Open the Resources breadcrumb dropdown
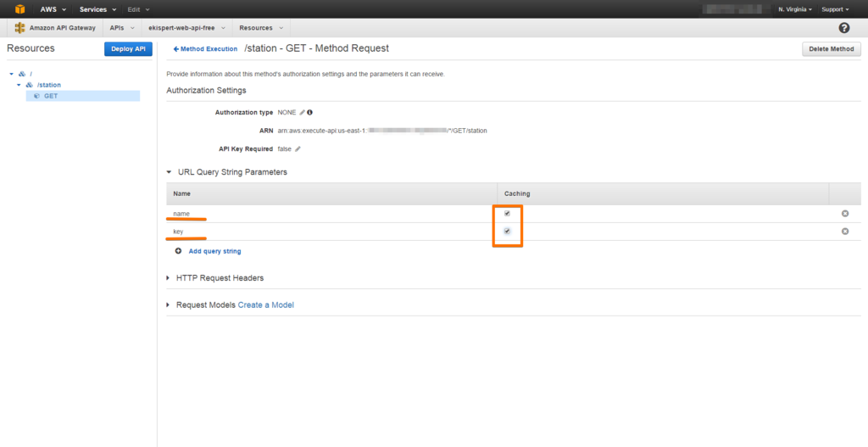Viewport: 868px width, 447px height. coord(261,28)
